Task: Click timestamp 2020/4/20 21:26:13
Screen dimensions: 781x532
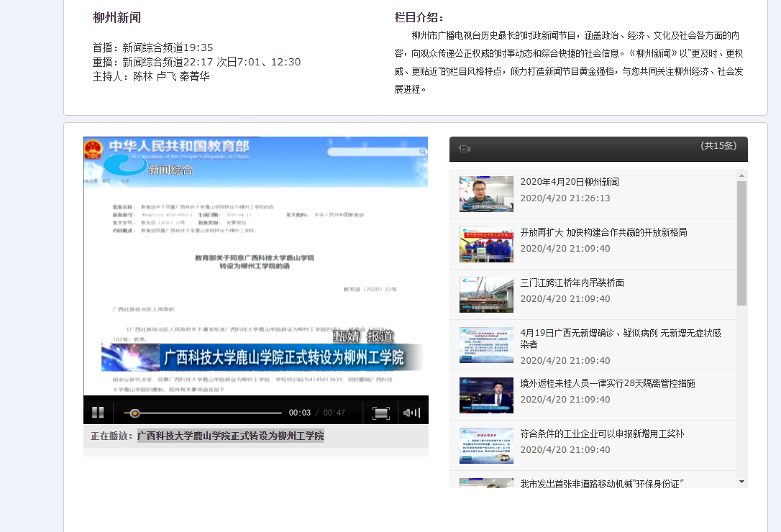Action: (565, 198)
